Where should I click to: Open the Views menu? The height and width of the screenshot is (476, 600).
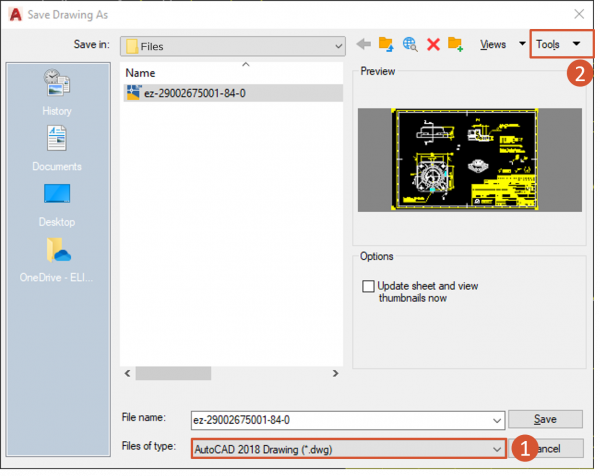point(493,44)
